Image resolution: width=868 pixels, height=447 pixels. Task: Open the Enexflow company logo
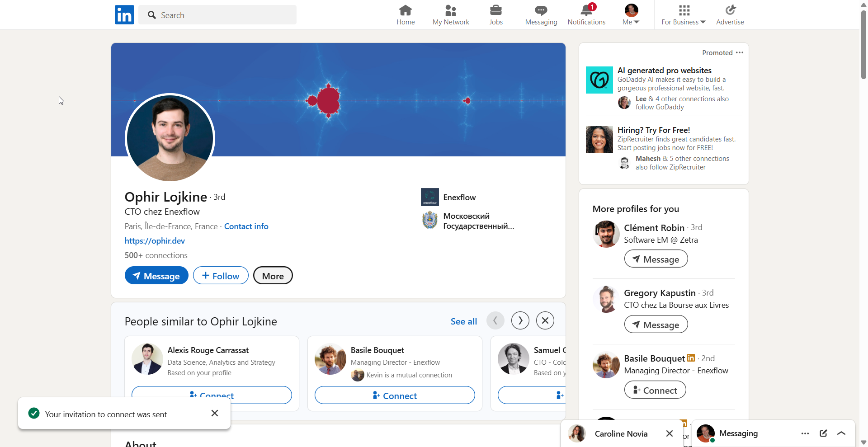coord(430,197)
